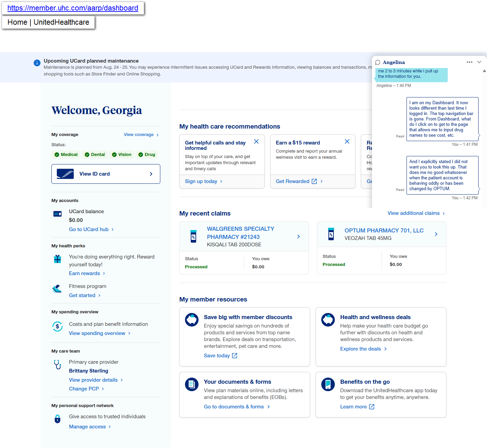Click Sign up today link

pos(204,181)
